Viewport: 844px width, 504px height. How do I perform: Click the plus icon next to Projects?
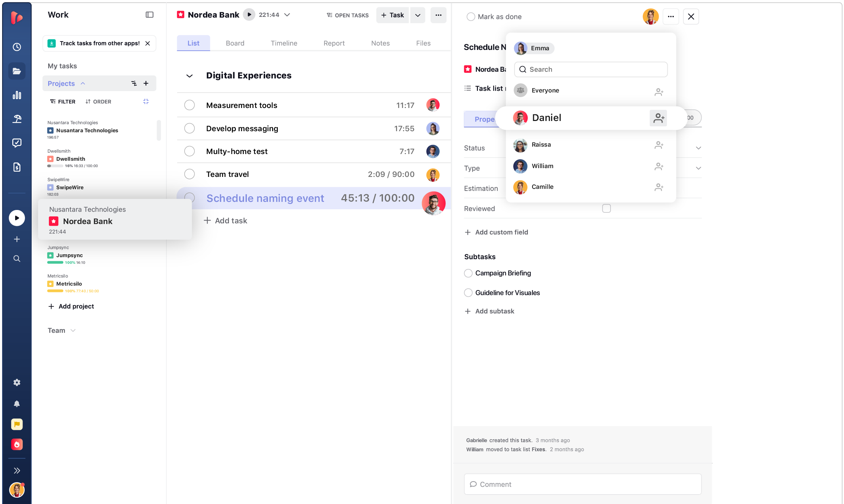(x=146, y=83)
